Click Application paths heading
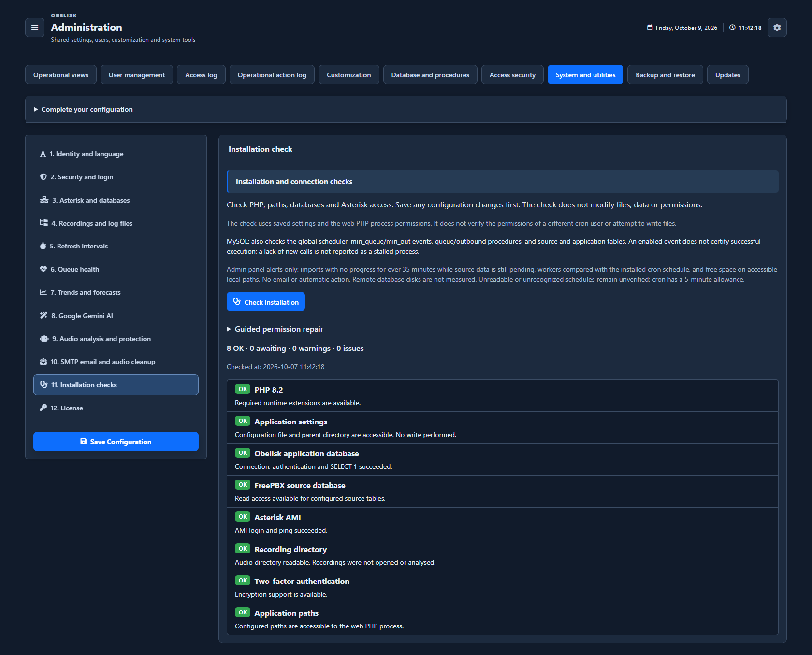Screen dimensions: 812x655 click(x=286, y=613)
